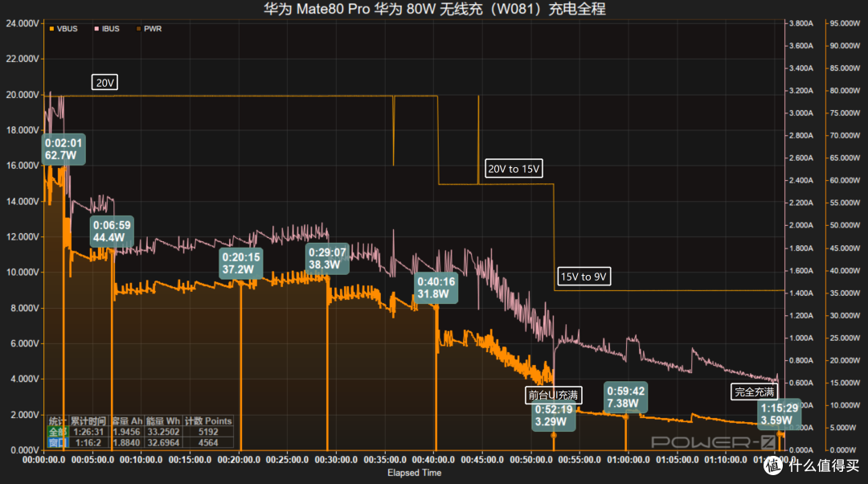This screenshot has height=484, width=868.
Task: Select the 0:29:07 38.3W data marker
Action: tap(327, 259)
